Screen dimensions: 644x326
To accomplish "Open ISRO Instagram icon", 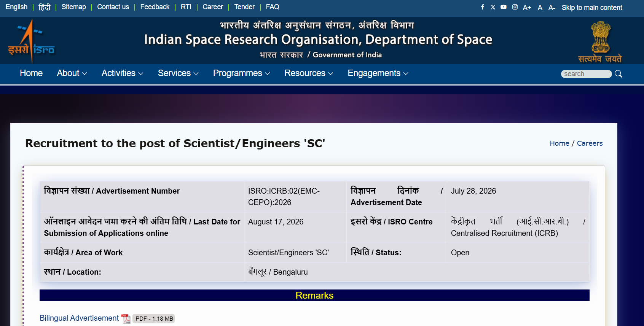I will click(515, 7).
